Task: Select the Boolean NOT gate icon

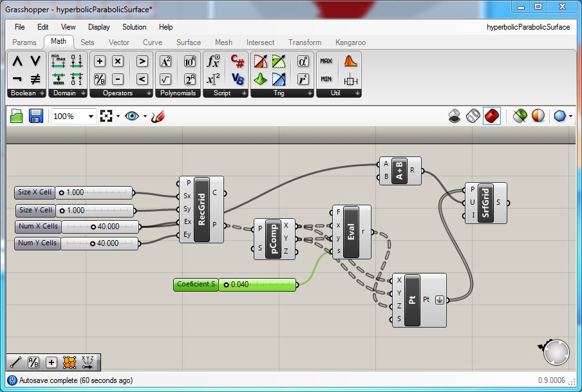Action: click(17, 79)
